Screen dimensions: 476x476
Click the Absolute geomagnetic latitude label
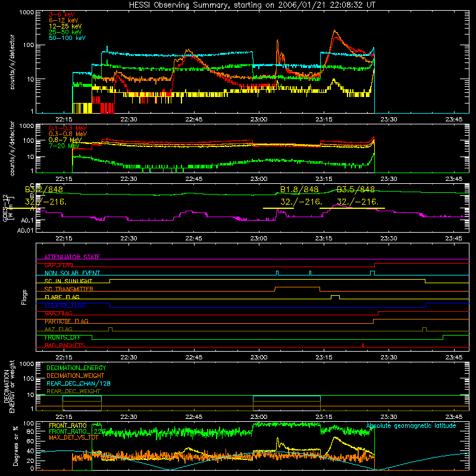click(411, 426)
